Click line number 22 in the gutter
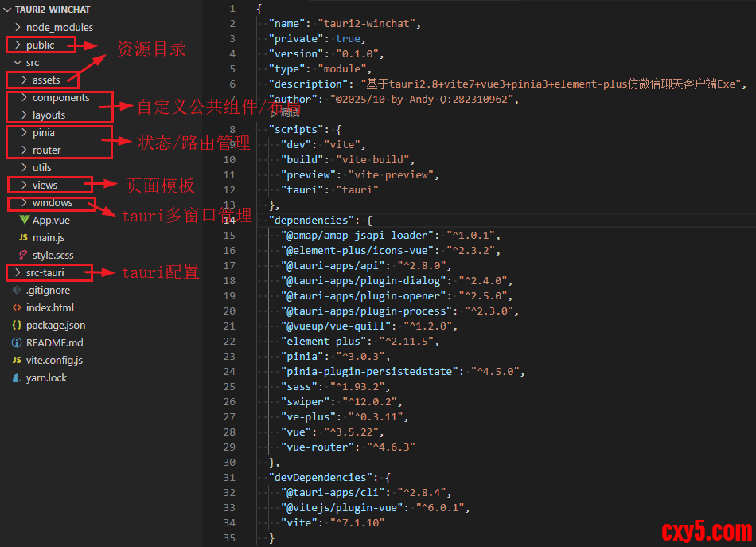Viewport: 756px width, 547px height. 229,342
